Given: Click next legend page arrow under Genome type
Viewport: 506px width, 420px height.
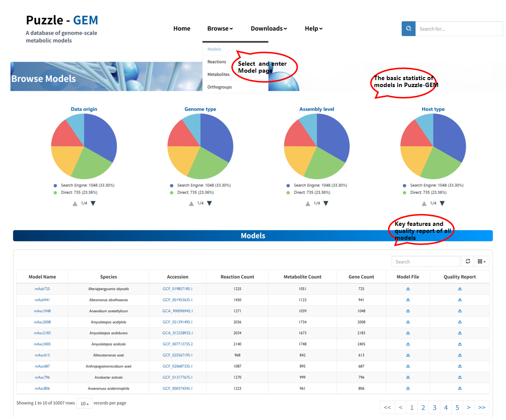Looking at the screenshot, I should (209, 203).
